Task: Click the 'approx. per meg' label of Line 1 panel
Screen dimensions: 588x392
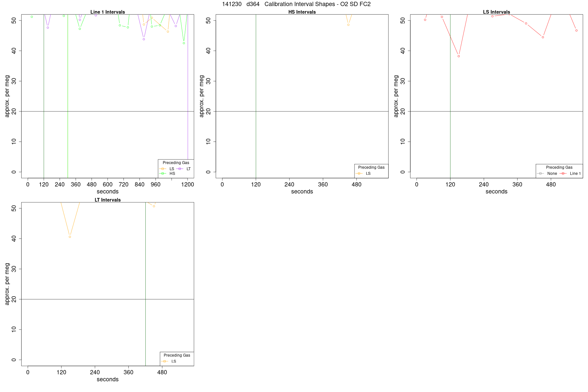Action: click(x=7, y=96)
